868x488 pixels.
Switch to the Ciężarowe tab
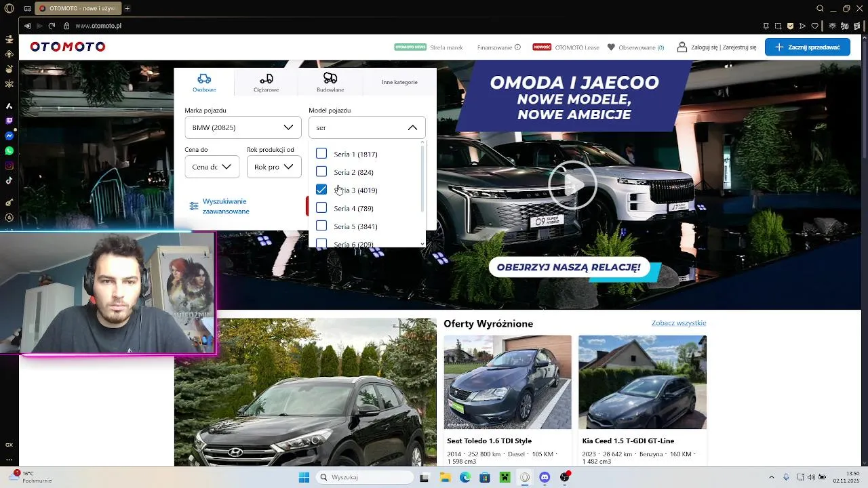point(267,81)
